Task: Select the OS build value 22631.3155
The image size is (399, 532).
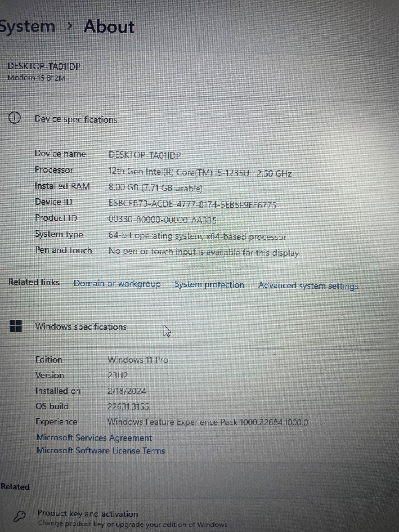Action: 128,407
